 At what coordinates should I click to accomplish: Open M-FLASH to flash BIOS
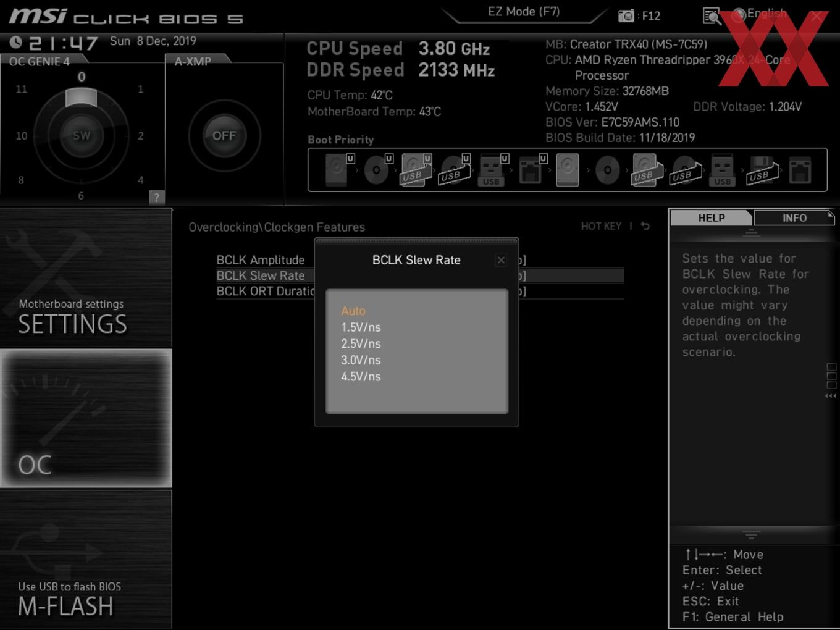[x=86, y=560]
